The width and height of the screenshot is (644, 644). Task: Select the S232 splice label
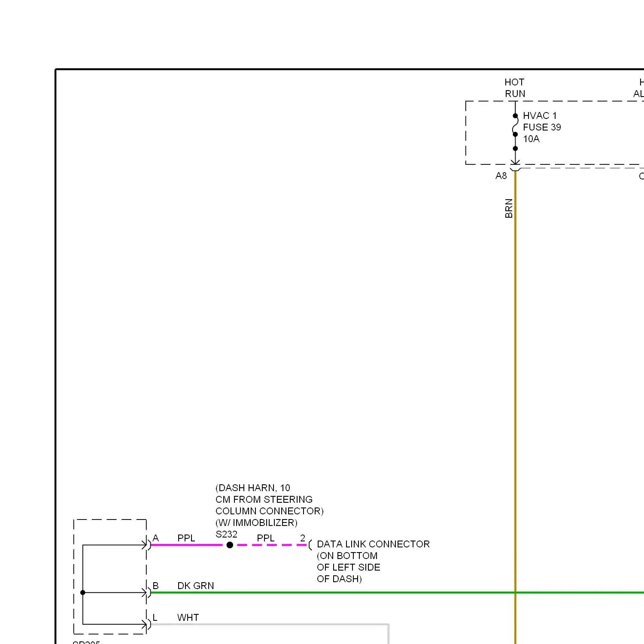[226, 534]
